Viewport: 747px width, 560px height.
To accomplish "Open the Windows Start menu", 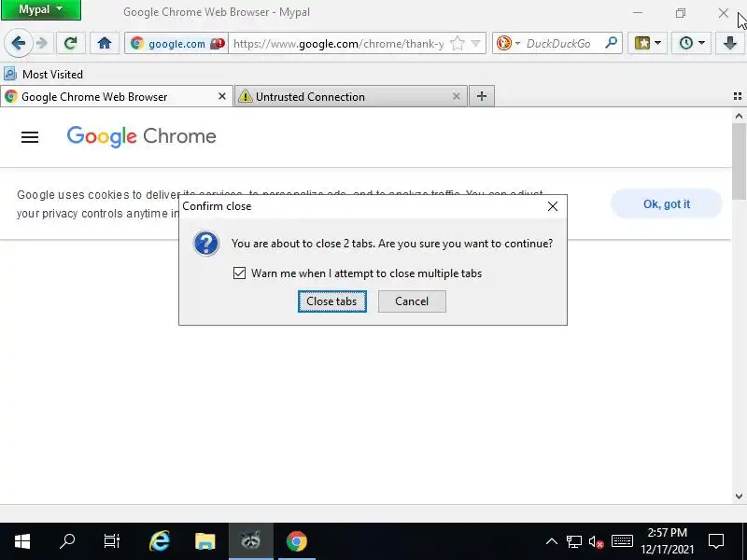I will pyautogui.click(x=21, y=541).
